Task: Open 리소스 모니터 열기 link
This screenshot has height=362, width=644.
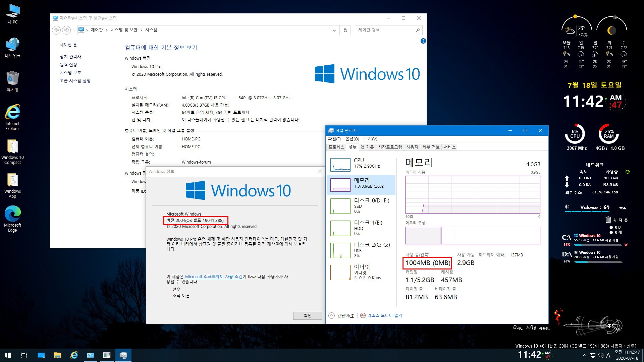Action: coord(385,315)
